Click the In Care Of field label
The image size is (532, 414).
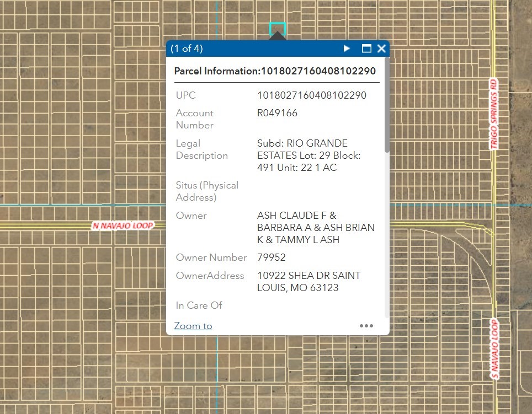(199, 305)
